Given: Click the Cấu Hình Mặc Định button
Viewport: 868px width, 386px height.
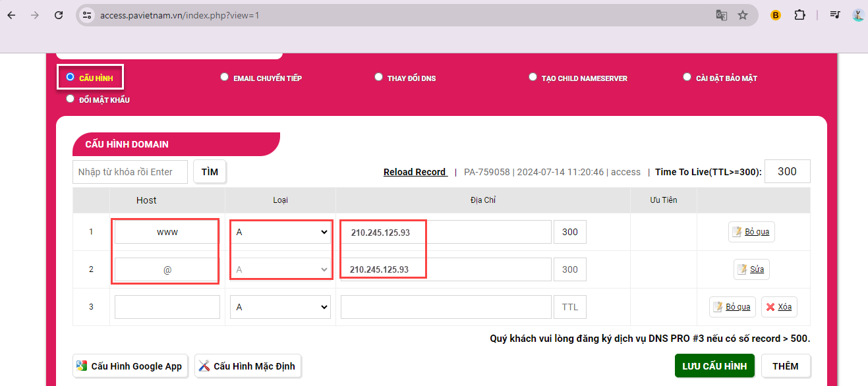Looking at the screenshot, I should pyautogui.click(x=248, y=366).
